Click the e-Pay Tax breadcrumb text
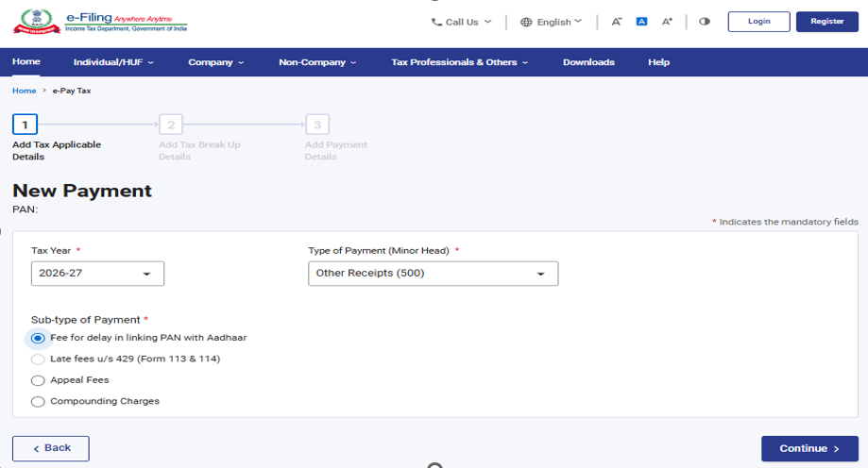The width and height of the screenshot is (868, 468). click(72, 91)
